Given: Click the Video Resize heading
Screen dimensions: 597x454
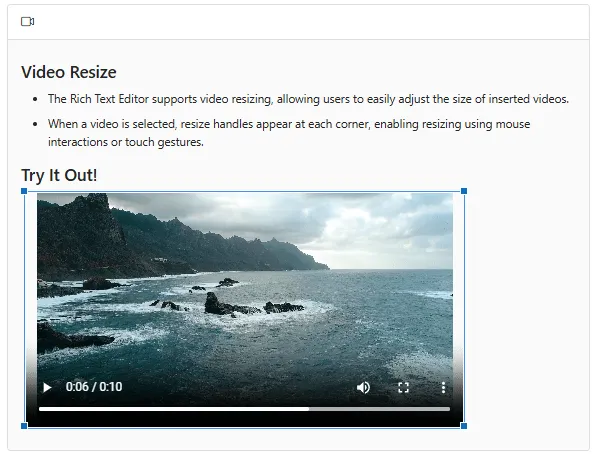Looking at the screenshot, I should pos(69,72).
